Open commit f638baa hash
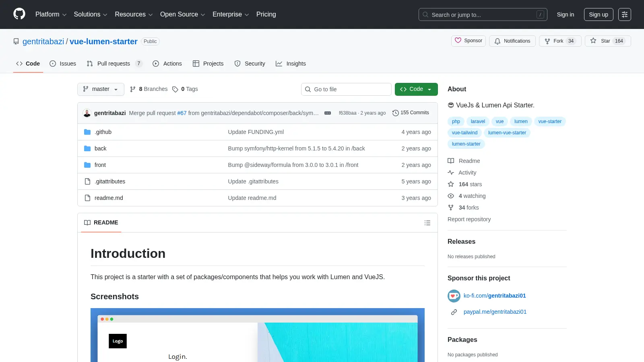The image size is (644, 362). click(347, 113)
